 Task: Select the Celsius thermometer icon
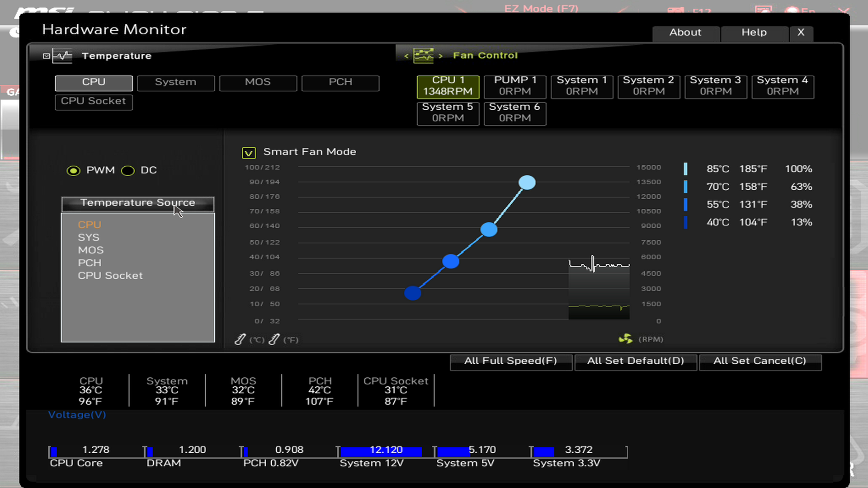point(241,338)
